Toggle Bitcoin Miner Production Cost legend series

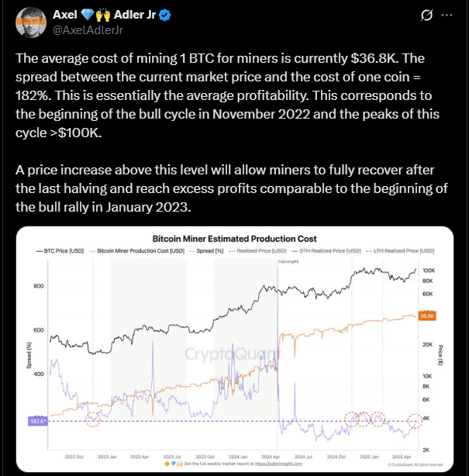point(137,251)
